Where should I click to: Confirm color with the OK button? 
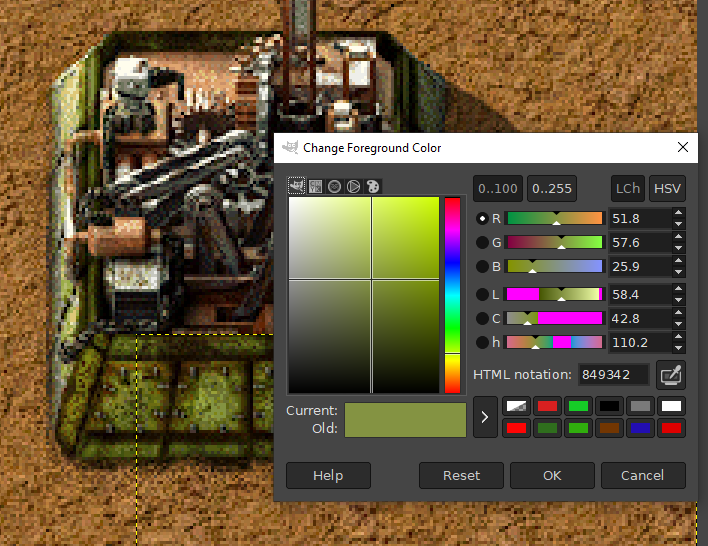[552, 476]
